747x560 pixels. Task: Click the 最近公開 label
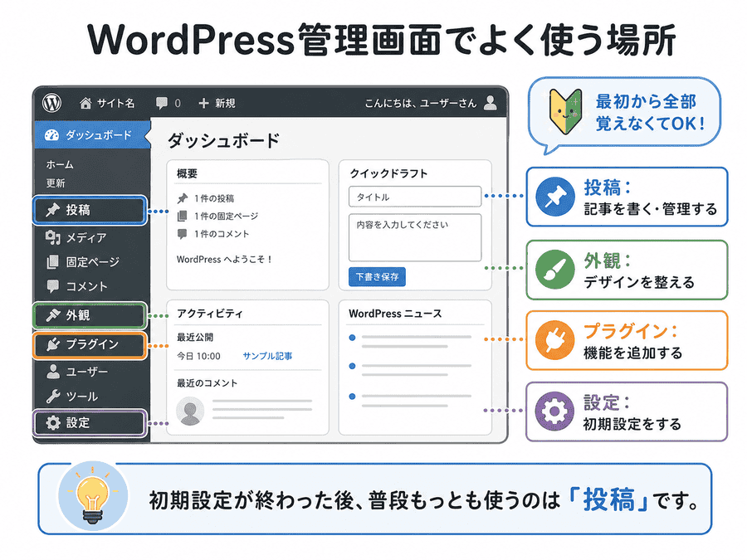coord(195,337)
